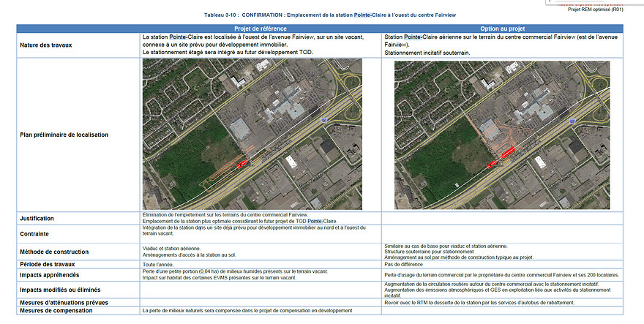Select the 'Option au projet' column header
Image resolution: width=644 pixels, height=324 pixels.
coord(502,29)
